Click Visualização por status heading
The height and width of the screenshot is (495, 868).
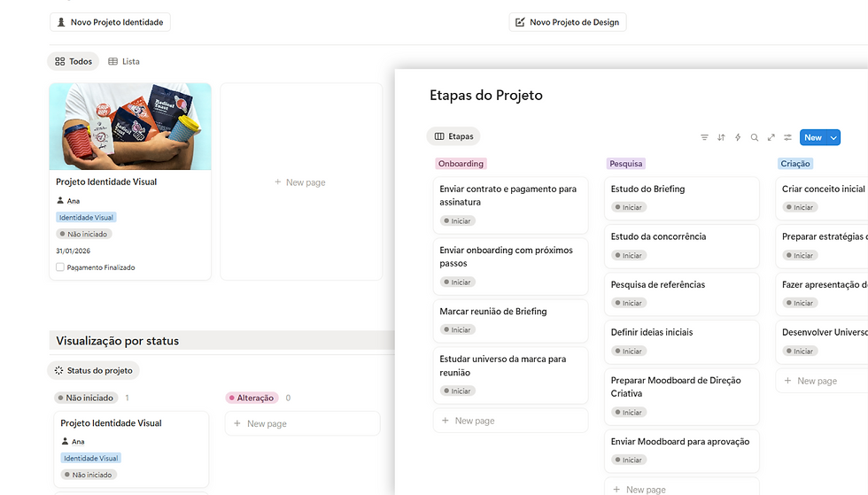coord(117,341)
